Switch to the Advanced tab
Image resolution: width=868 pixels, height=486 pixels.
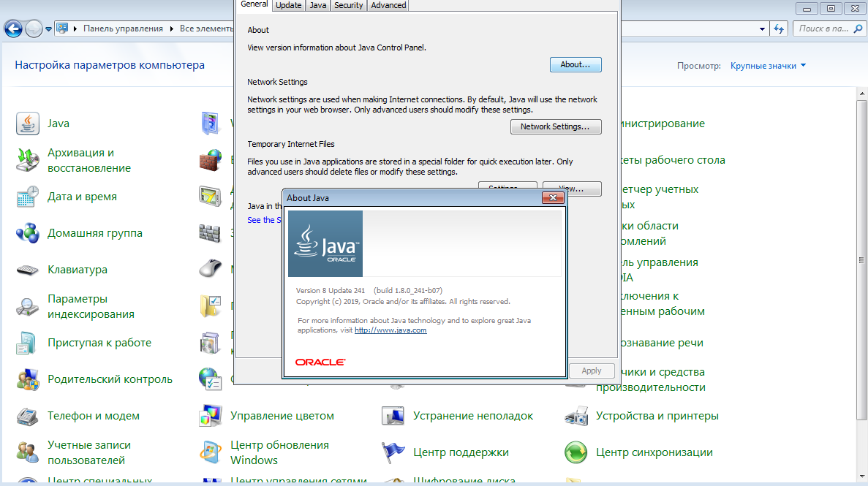point(388,5)
